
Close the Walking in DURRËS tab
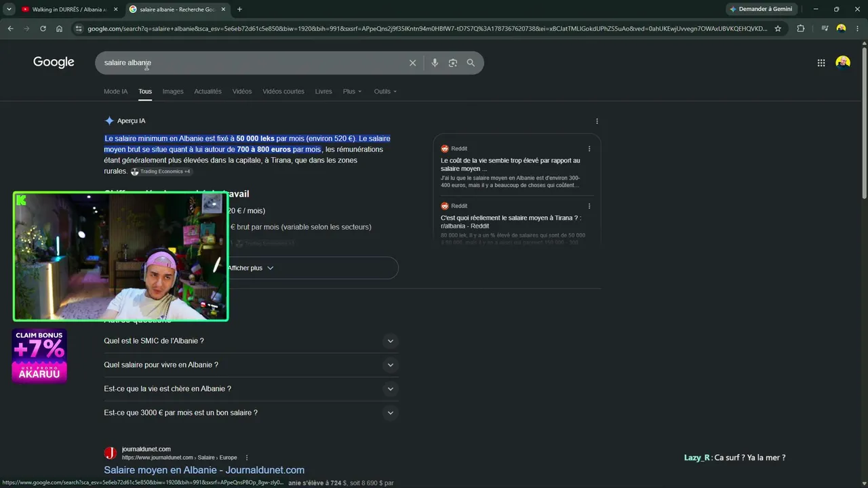point(115,9)
